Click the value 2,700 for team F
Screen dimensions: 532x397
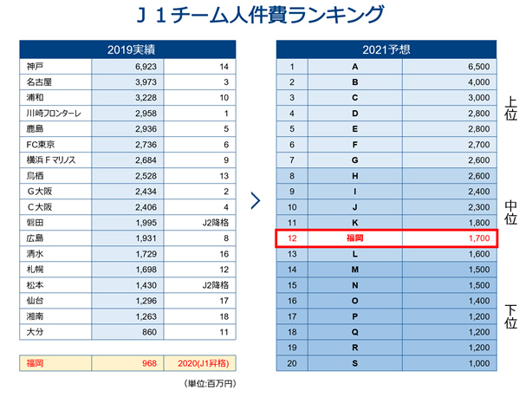coord(479,145)
